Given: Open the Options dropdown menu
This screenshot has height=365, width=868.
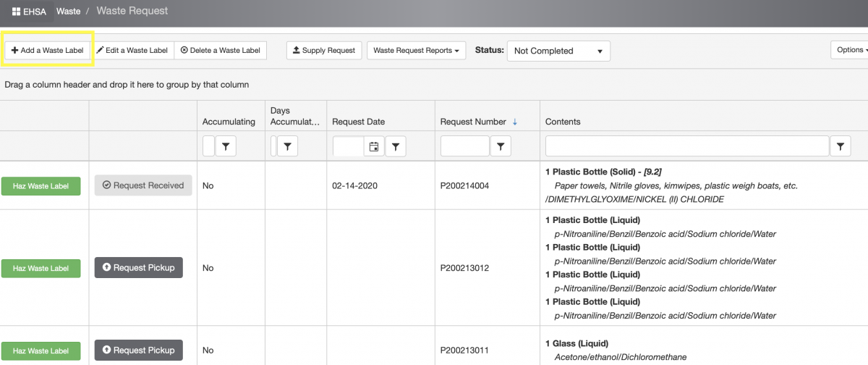Looking at the screenshot, I should pos(851,50).
